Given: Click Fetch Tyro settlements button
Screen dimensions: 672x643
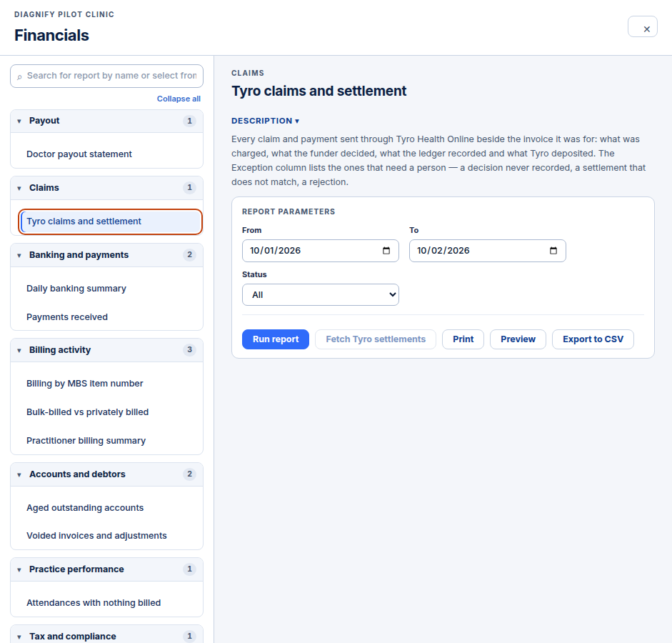Looking at the screenshot, I should coord(376,339).
